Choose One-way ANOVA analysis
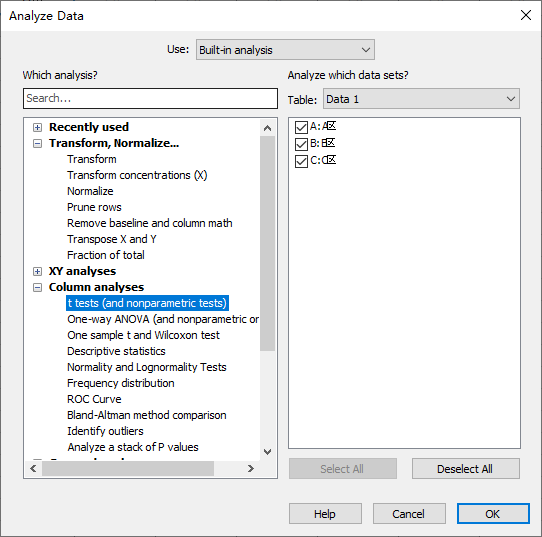Screen dimensions: 542x537 pos(163,319)
